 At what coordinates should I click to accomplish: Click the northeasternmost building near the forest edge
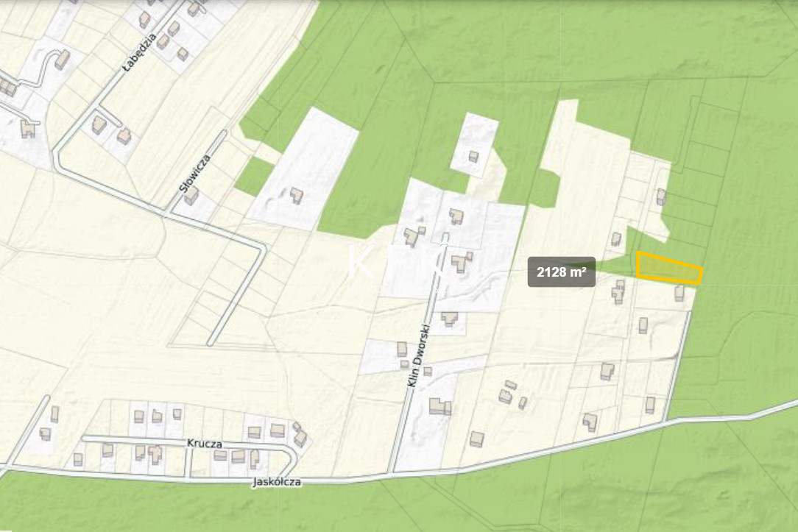click(660, 196)
